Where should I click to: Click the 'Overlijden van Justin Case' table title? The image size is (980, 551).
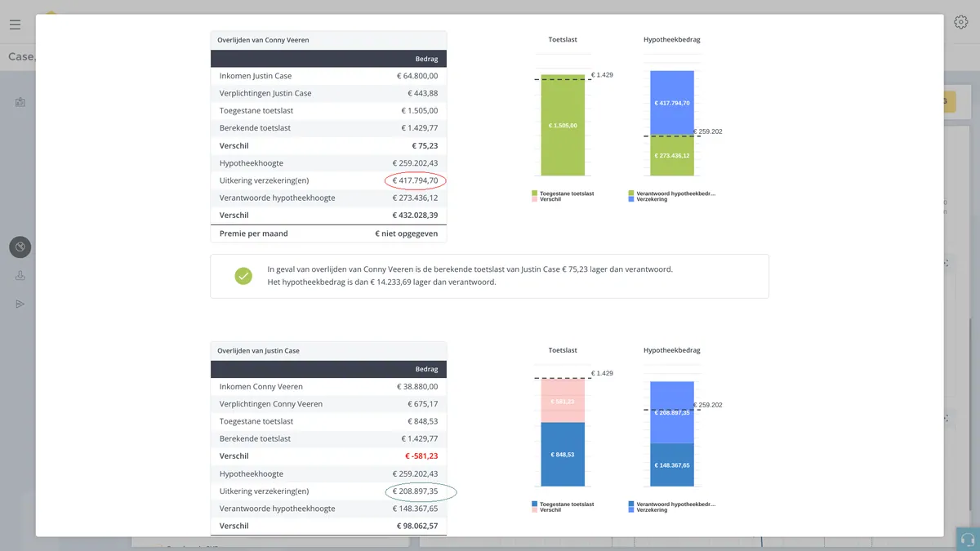click(258, 351)
